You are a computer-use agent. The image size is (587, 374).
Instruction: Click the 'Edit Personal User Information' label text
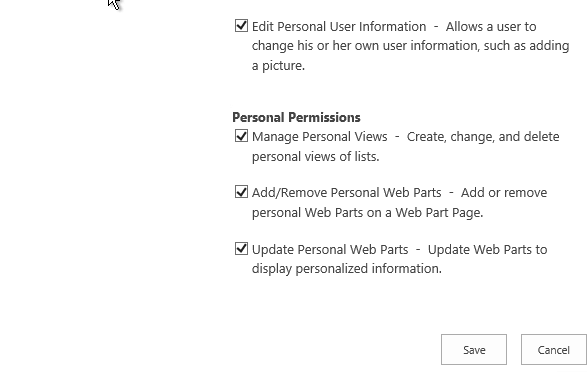[339, 27]
